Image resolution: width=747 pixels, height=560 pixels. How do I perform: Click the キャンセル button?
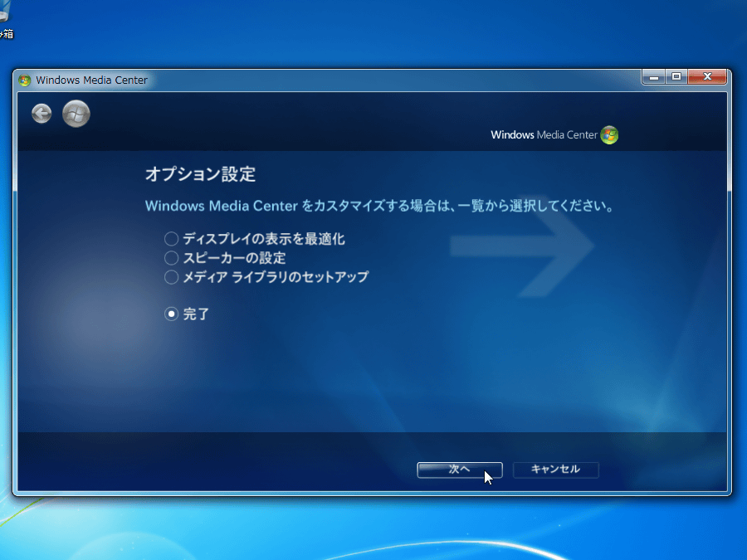click(555, 470)
